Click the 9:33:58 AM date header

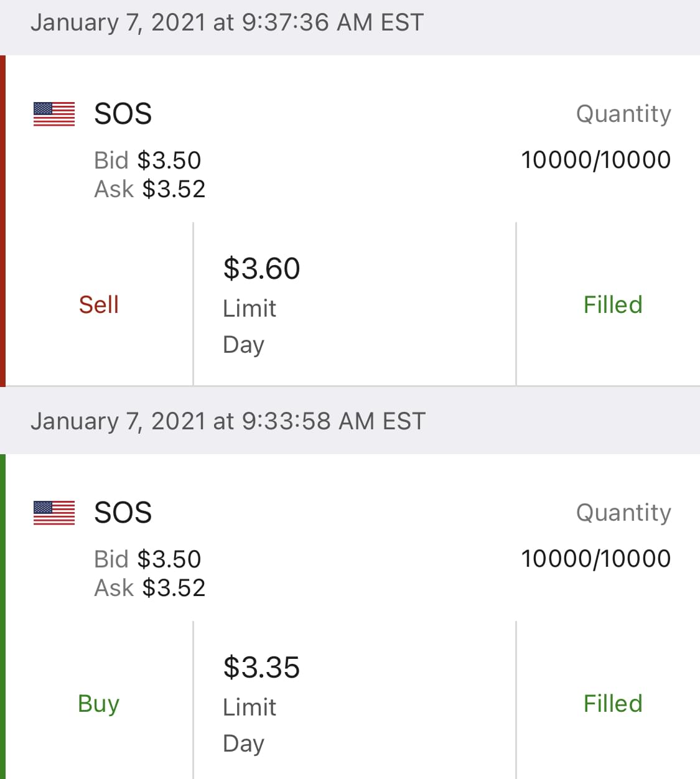click(228, 421)
